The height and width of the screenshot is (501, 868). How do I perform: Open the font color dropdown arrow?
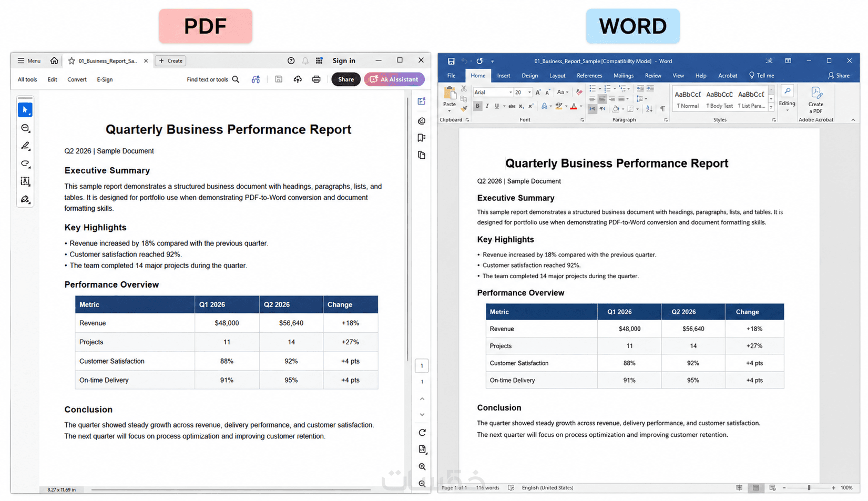pyautogui.click(x=581, y=106)
